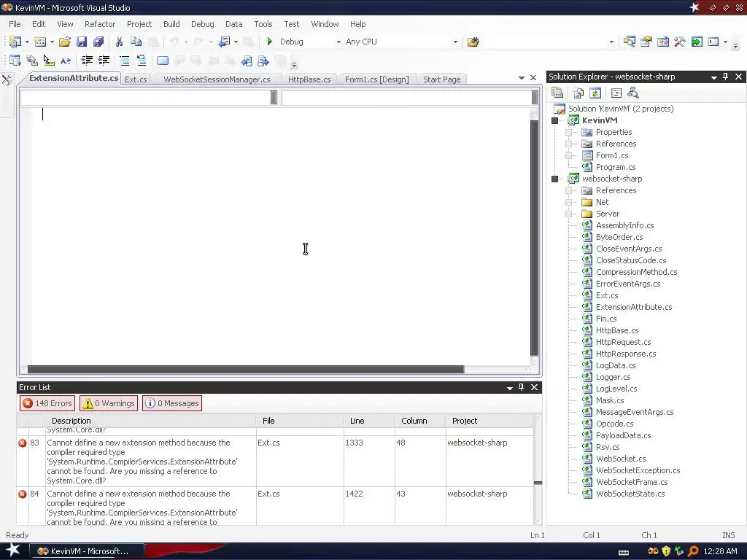Click the Find in Files binoculars icon
Screen dimensions: 747x560
pyautogui.click(x=473, y=42)
